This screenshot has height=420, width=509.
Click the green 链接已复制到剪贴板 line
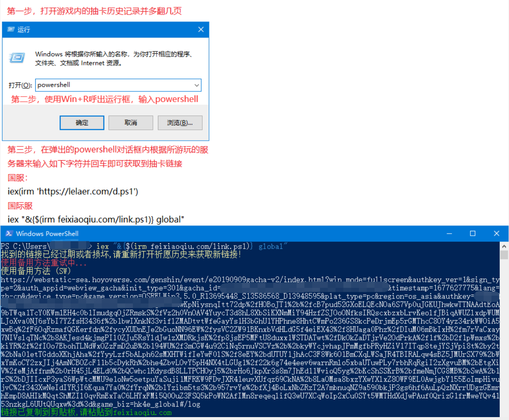[x=86, y=413]
